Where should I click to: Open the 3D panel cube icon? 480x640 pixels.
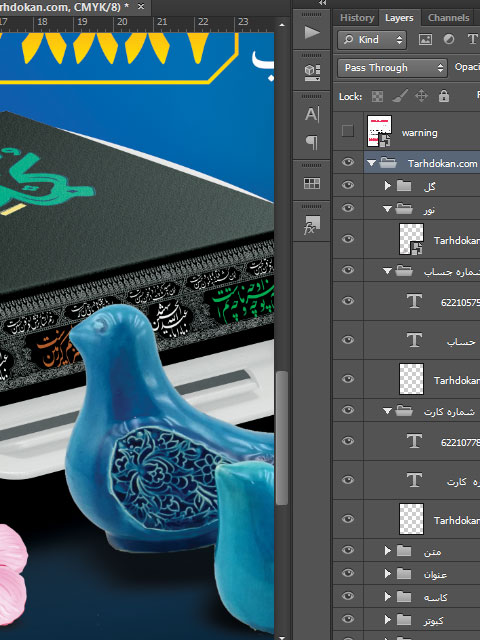pyautogui.click(x=312, y=73)
